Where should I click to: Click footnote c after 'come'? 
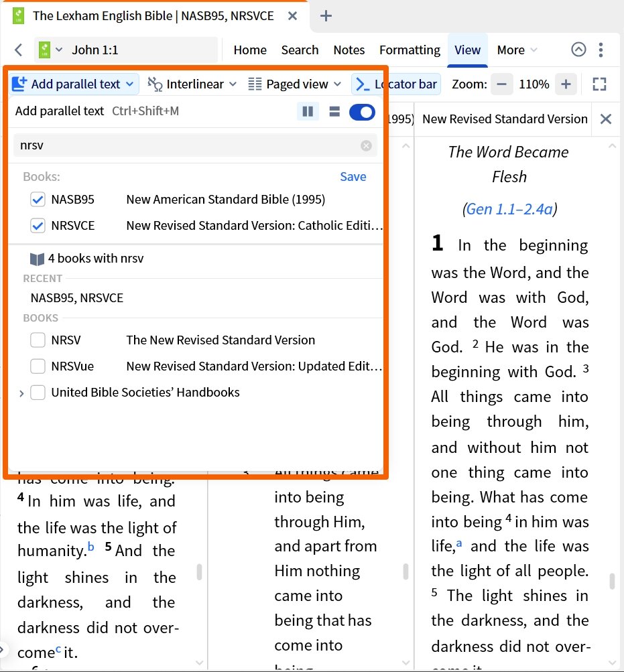(58, 649)
